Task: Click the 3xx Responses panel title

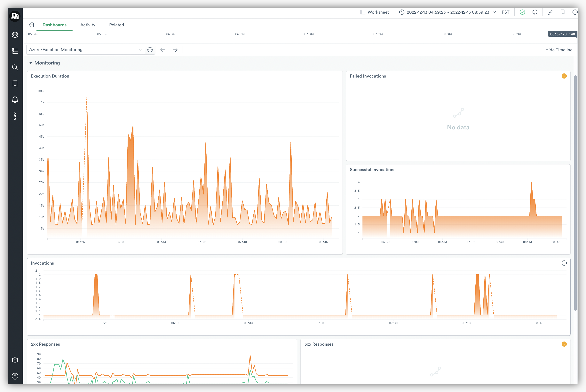Action: click(x=319, y=344)
